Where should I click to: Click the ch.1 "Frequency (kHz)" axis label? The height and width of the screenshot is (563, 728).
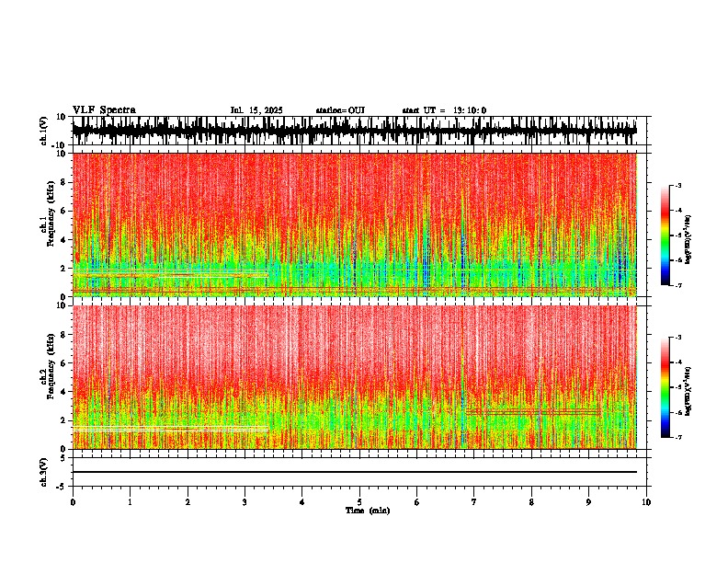click(51, 213)
